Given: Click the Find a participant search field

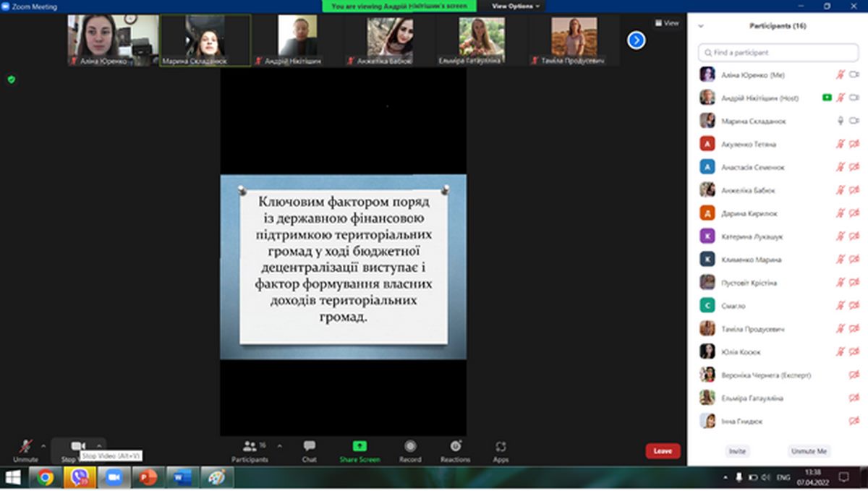Looking at the screenshot, I should point(778,53).
